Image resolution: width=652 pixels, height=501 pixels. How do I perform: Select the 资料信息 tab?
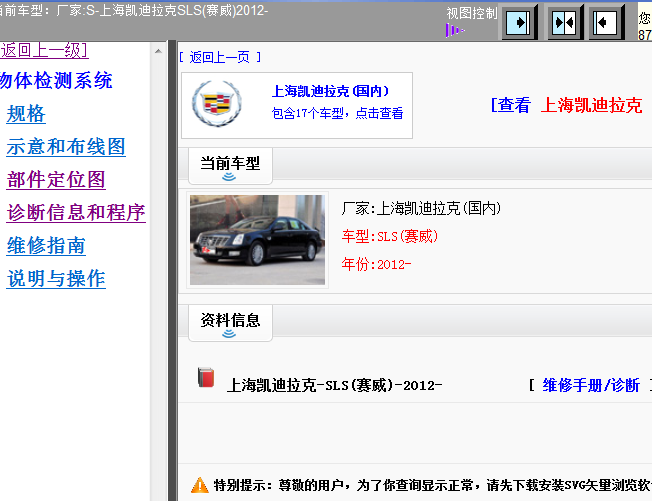(230, 323)
